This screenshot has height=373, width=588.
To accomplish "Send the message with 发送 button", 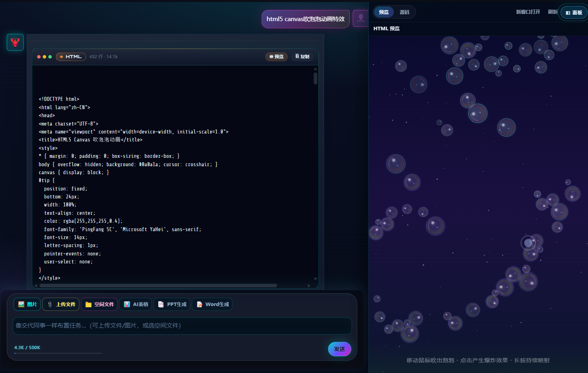I will point(340,349).
